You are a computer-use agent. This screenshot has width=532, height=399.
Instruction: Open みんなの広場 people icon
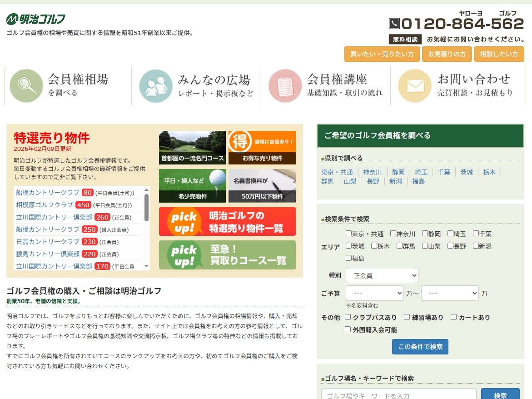pyautogui.click(x=156, y=86)
